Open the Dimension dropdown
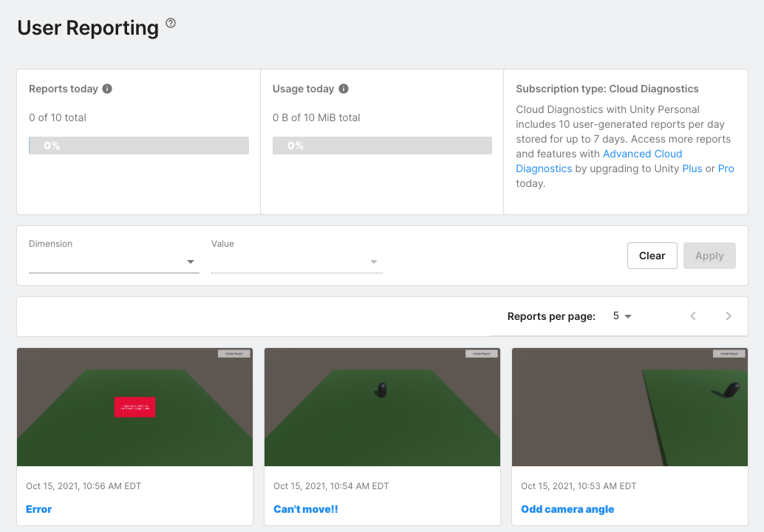The image size is (764, 532). point(114,262)
